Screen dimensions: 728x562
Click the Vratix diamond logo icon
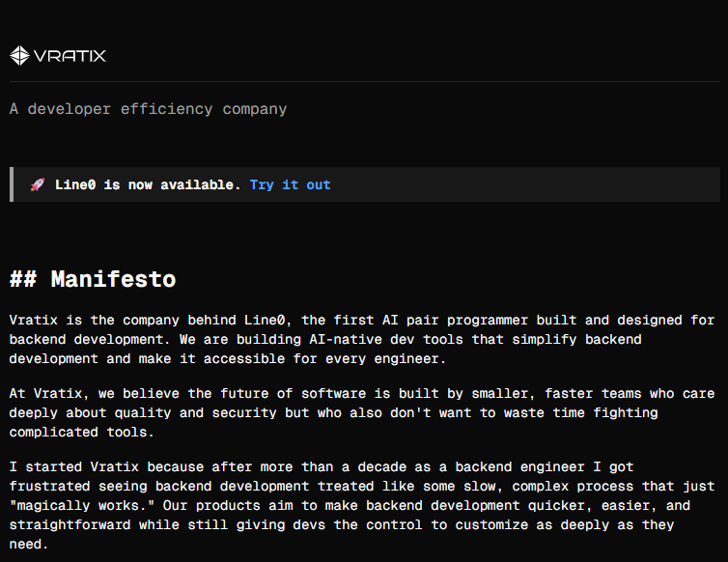[19, 56]
